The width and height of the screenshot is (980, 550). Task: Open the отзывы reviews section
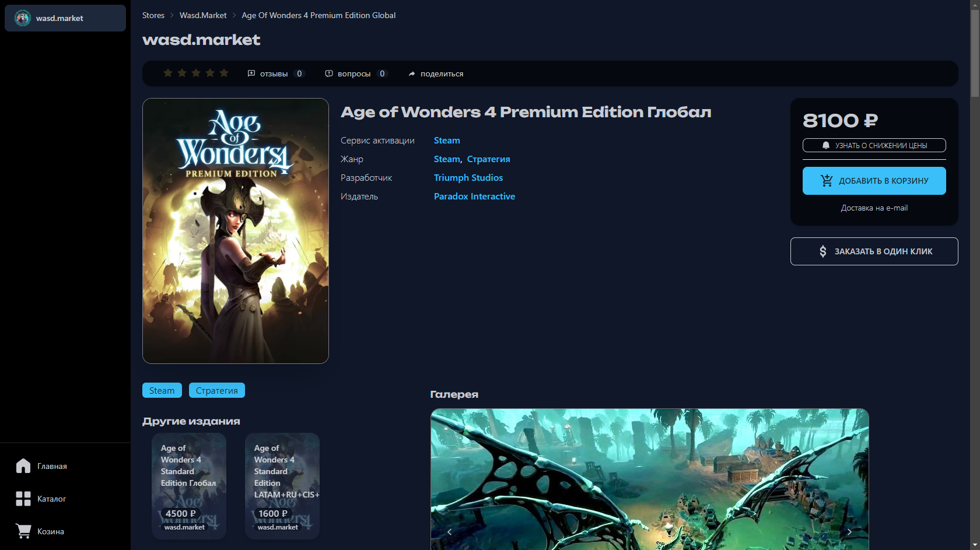276,73
